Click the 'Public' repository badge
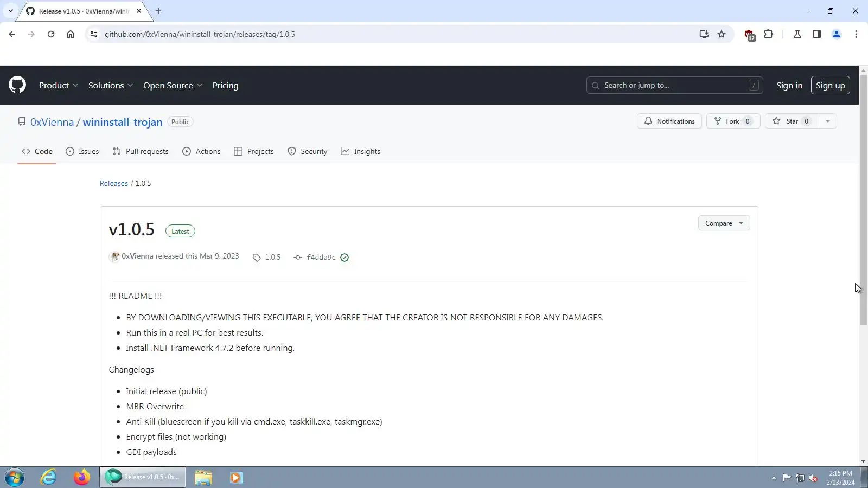868x488 pixels. point(180,122)
